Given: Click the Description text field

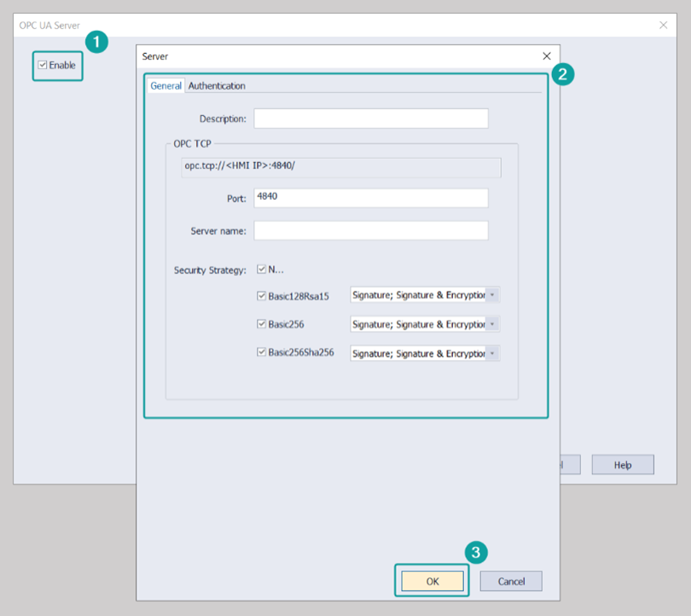Looking at the screenshot, I should point(370,119).
